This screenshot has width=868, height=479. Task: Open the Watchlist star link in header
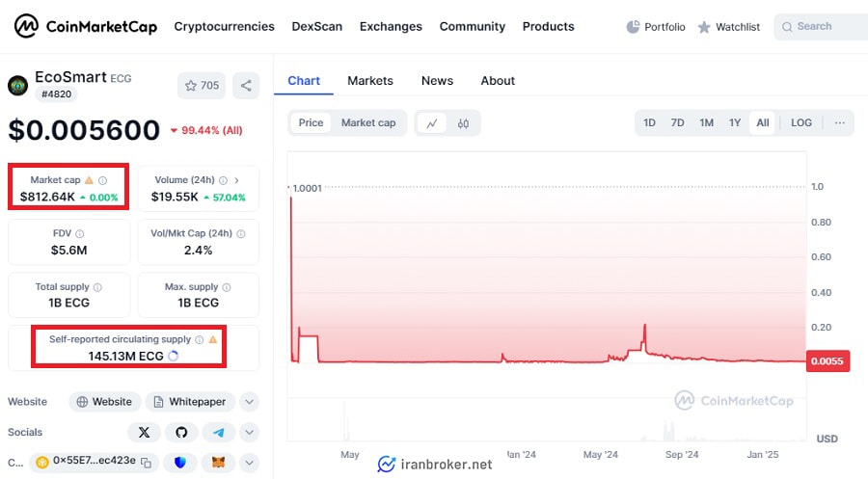tap(728, 27)
